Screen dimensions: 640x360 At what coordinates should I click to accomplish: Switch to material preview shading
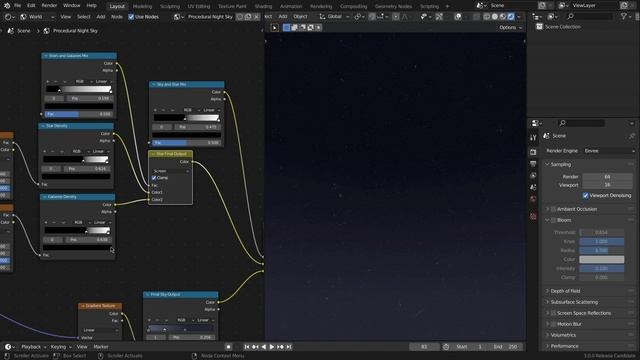(x=503, y=17)
